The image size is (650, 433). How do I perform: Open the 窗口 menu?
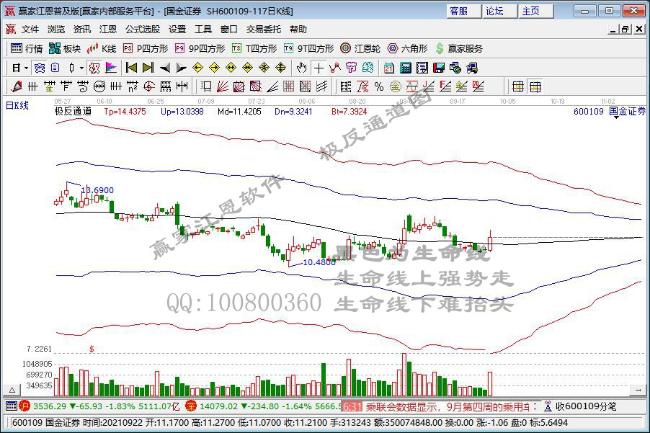point(229,29)
